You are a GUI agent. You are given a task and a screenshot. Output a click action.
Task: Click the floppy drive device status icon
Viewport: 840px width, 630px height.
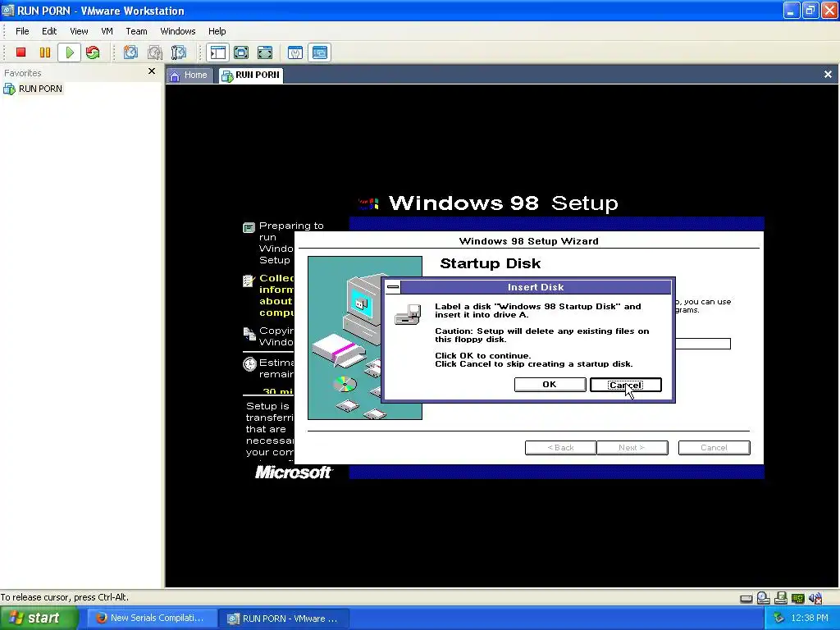(x=781, y=598)
